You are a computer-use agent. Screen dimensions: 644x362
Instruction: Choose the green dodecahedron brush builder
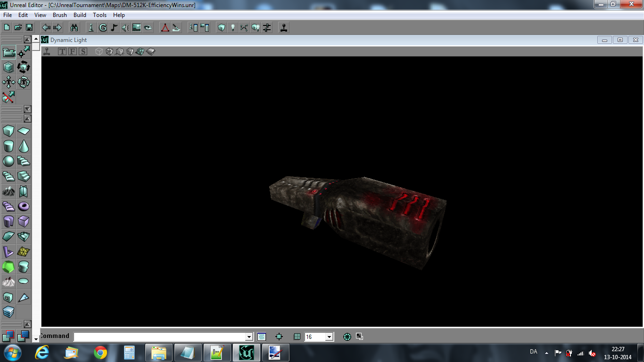click(8, 266)
